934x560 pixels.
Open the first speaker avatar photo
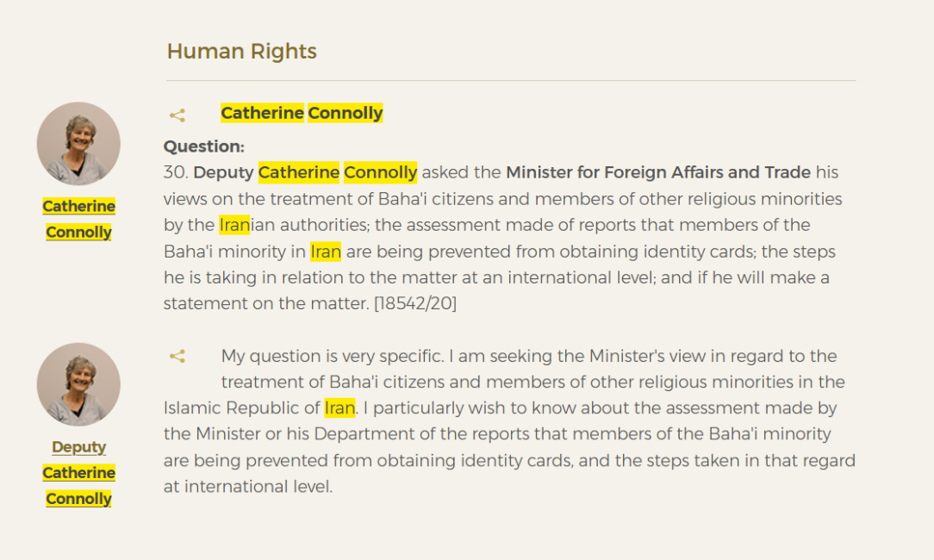[78, 144]
